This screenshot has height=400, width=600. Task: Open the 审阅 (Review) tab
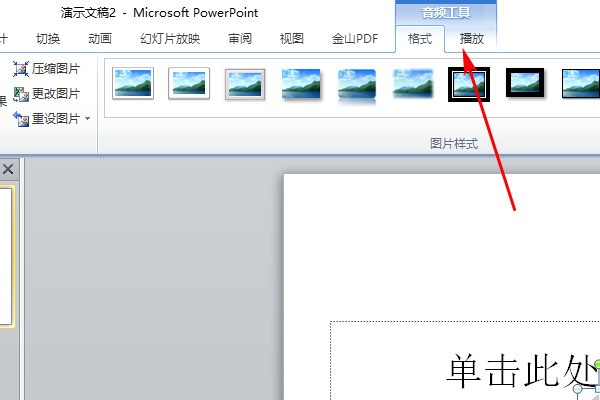pyautogui.click(x=240, y=39)
